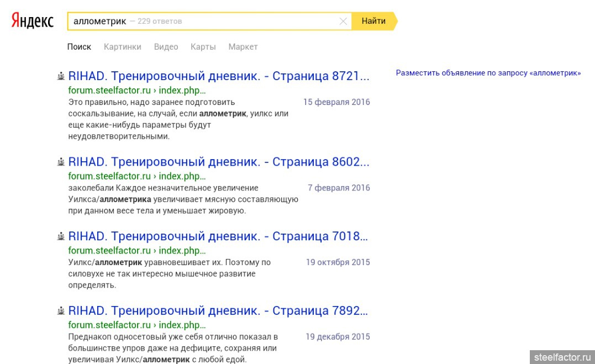This screenshot has height=364, width=595.
Task: Click favicon beside the 'Страница 8721' result
Action: tap(61, 76)
